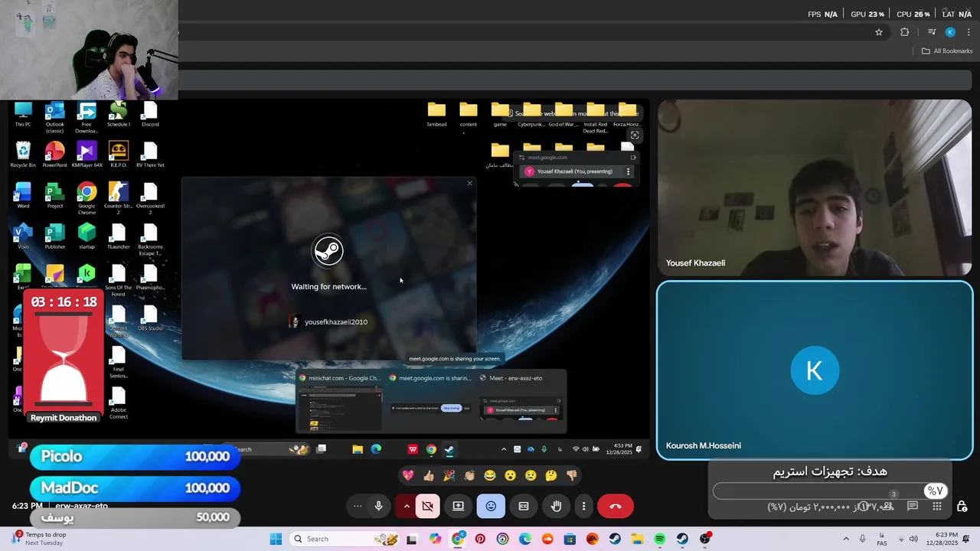980x551 pixels.
Task: Send the laughing face reaction
Action: [490, 475]
